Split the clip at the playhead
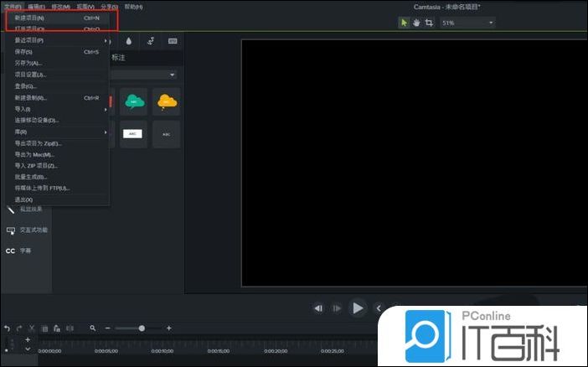The image size is (588, 367). 70,328
